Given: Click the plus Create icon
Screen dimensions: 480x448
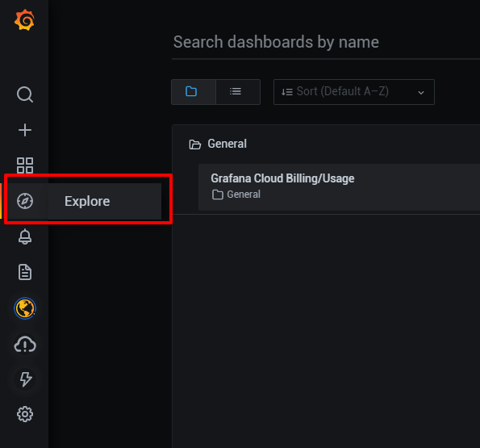Looking at the screenshot, I should click(x=25, y=130).
